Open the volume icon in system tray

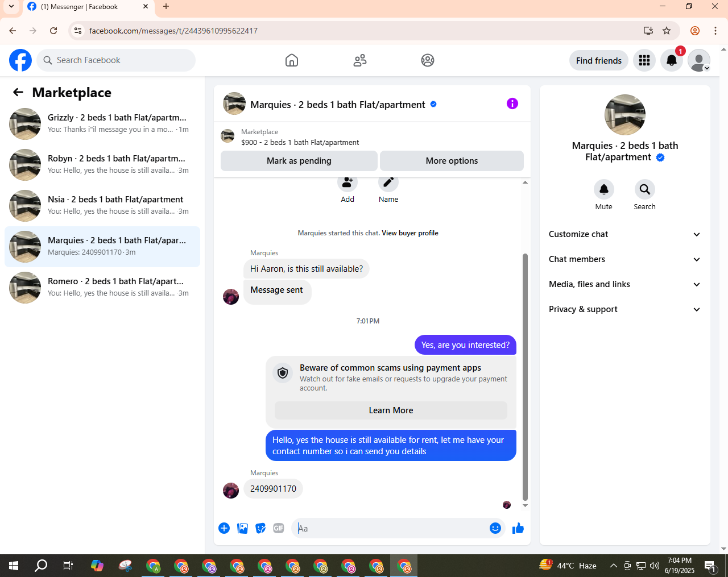point(655,566)
